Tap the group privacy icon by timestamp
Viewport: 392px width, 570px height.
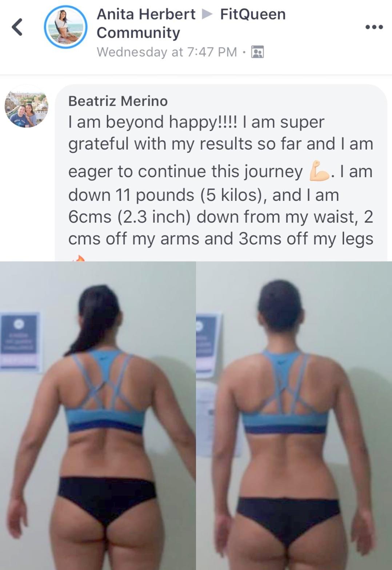coord(257,52)
